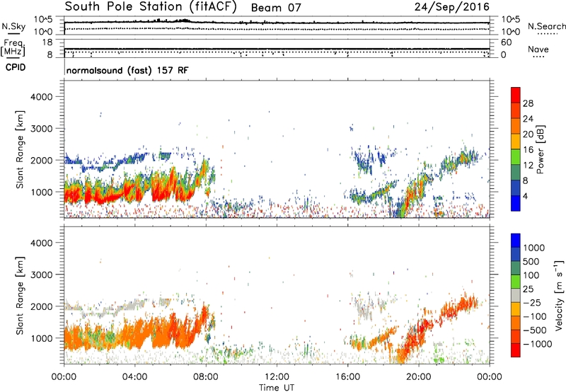Click the "16" power colorbar value
This screenshot has height=392, width=566.
tap(528, 150)
